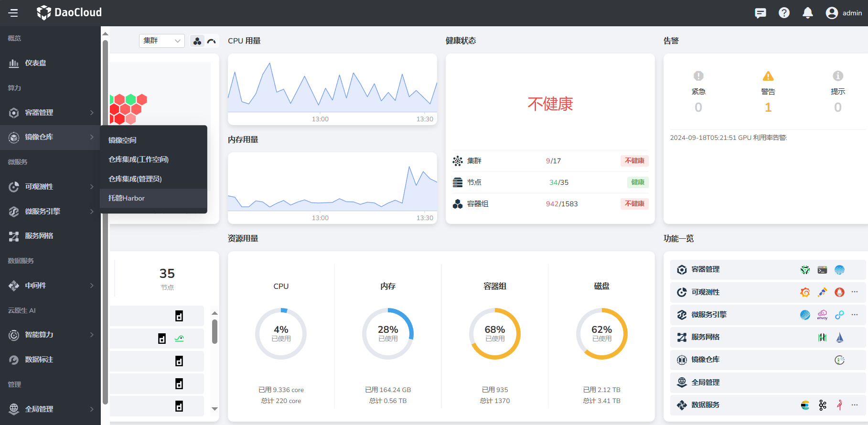Switch to cluster honeycomb view toggle
The height and width of the screenshot is (425, 868).
coord(197,41)
